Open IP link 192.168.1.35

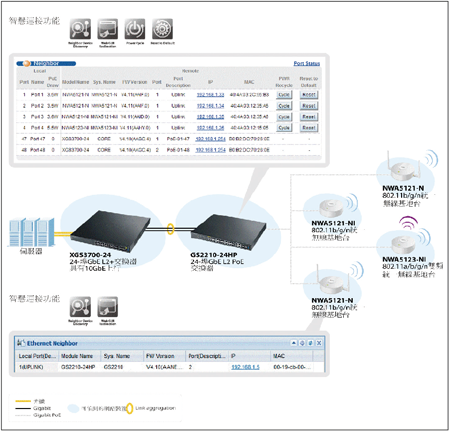(210, 117)
